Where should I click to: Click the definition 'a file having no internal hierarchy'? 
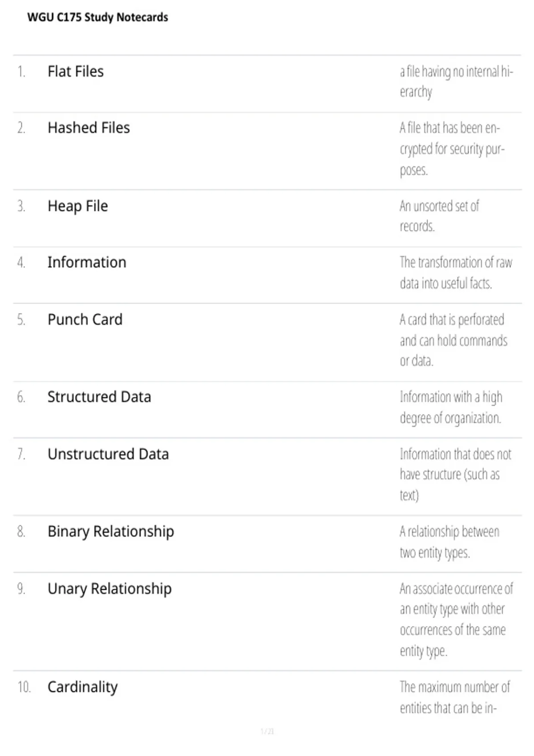[456, 81]
